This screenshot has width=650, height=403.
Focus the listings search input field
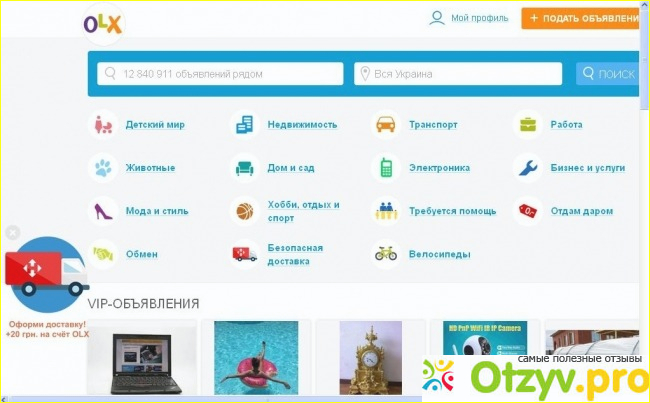[220, 74]
